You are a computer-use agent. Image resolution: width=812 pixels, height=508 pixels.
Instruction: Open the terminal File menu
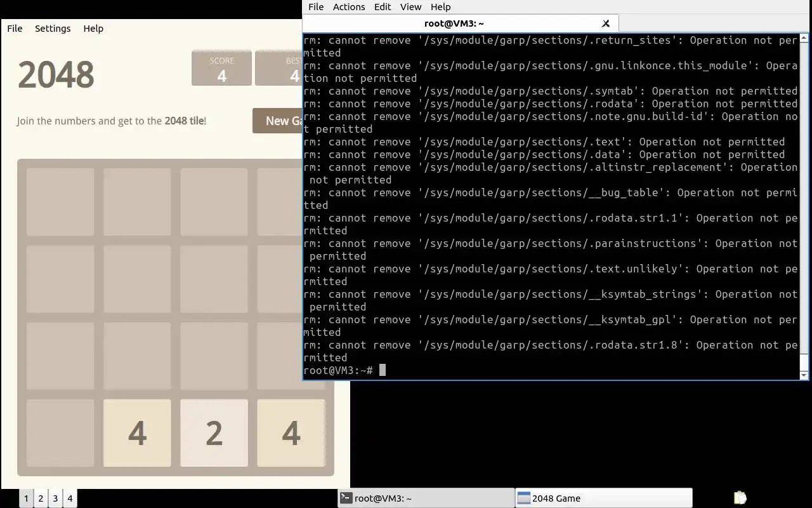pyautogui.click(x=316, y=7)
